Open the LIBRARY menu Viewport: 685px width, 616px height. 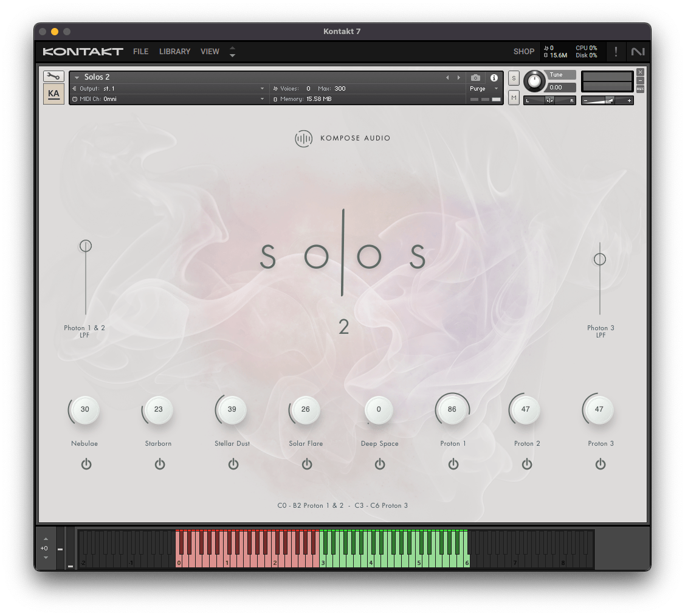tap(174, 52)
